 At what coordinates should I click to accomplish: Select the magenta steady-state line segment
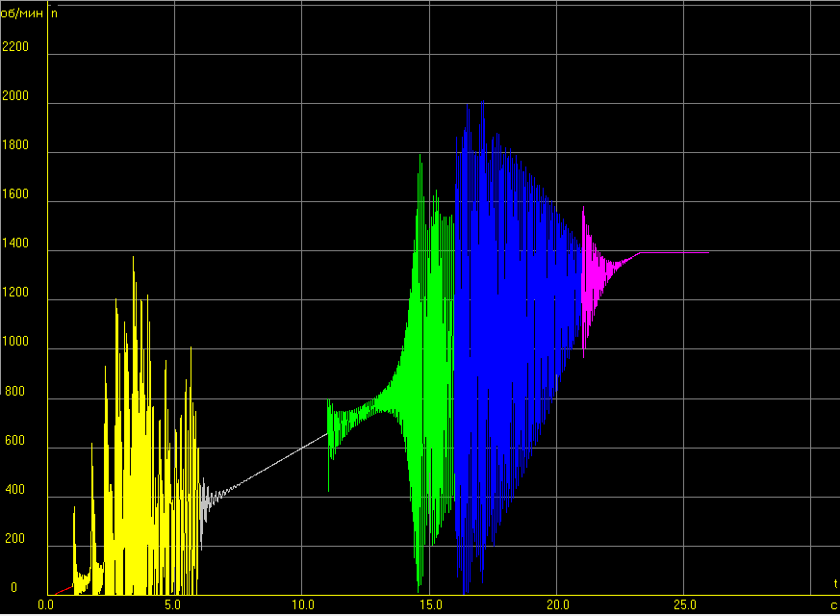[675, 253]
